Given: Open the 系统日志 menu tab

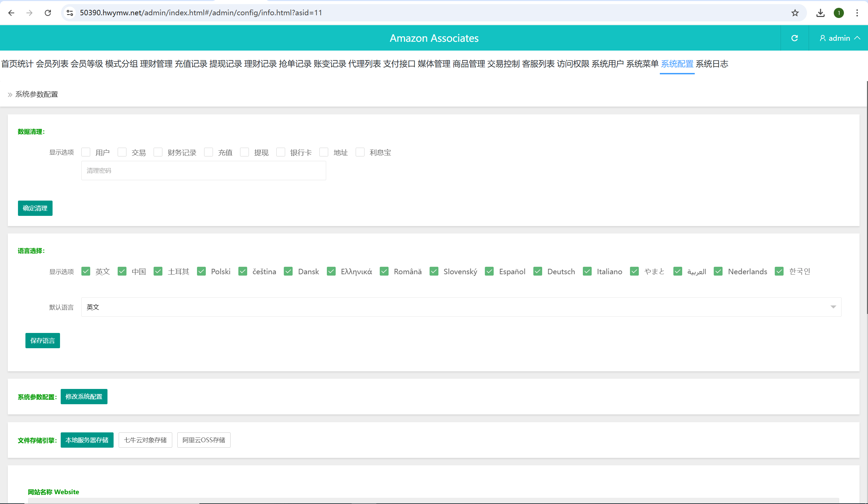Looking at the screenshot, I should click(712, 64).
